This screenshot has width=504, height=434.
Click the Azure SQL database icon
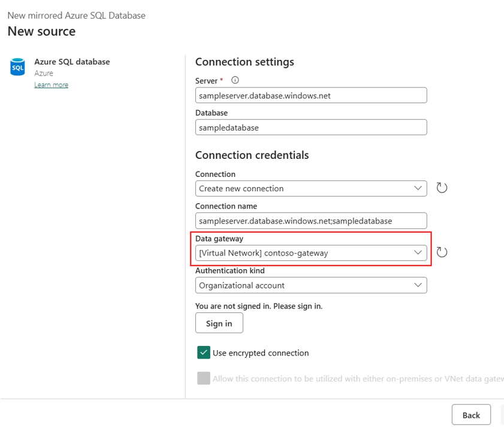pos(18,67)
